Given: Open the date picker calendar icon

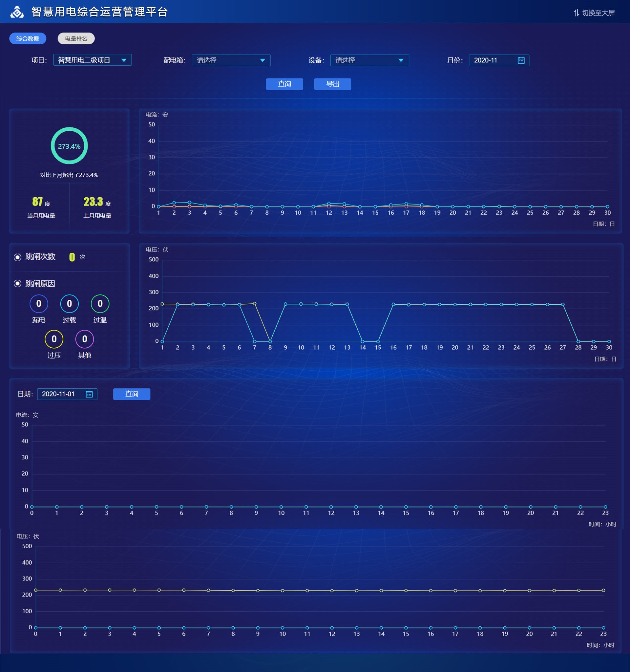Looking at the screenshot, I should pos(89,394).
